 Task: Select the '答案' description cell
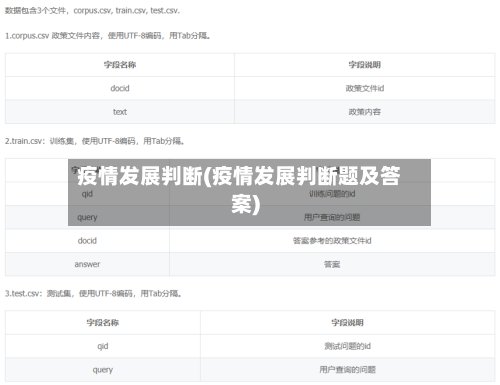coord(332,264)
